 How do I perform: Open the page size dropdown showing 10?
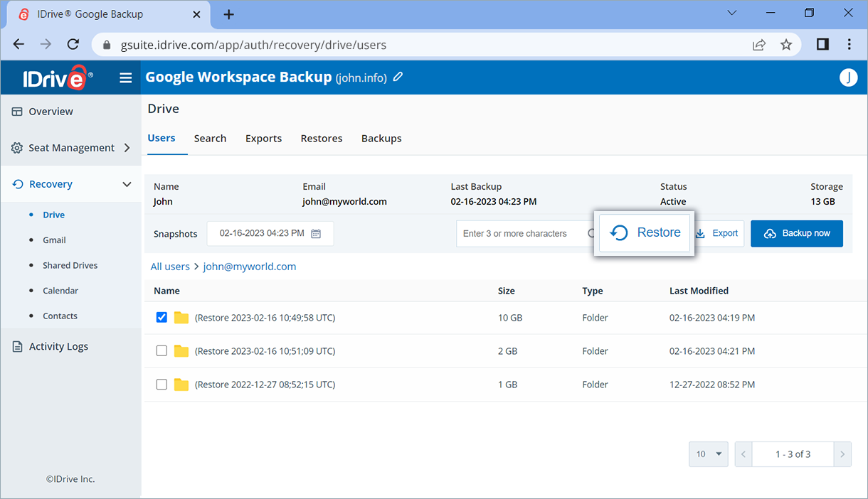[x=708, y=454]
